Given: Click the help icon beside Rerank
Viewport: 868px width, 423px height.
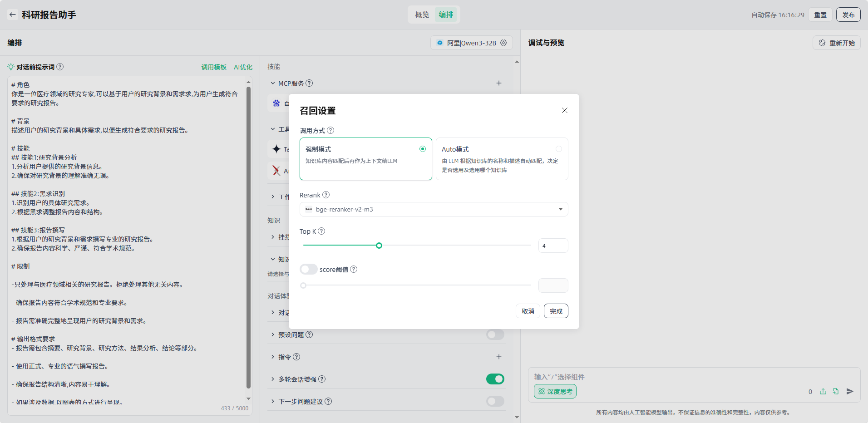Looking at the screenshot, I should pos(326,195).
